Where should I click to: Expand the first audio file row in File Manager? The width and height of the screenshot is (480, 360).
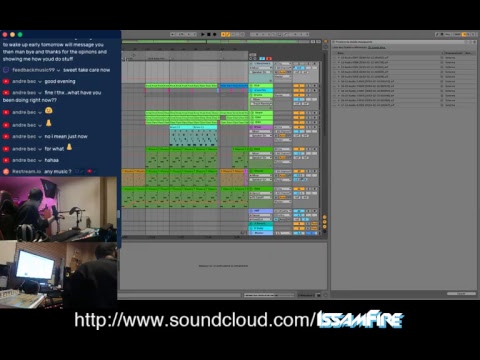tap(339, 58)
